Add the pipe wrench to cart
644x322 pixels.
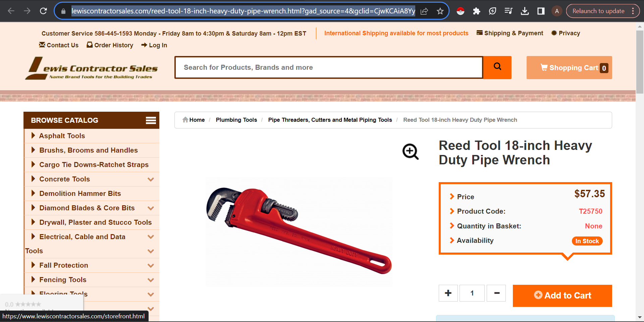click(562, 296)
